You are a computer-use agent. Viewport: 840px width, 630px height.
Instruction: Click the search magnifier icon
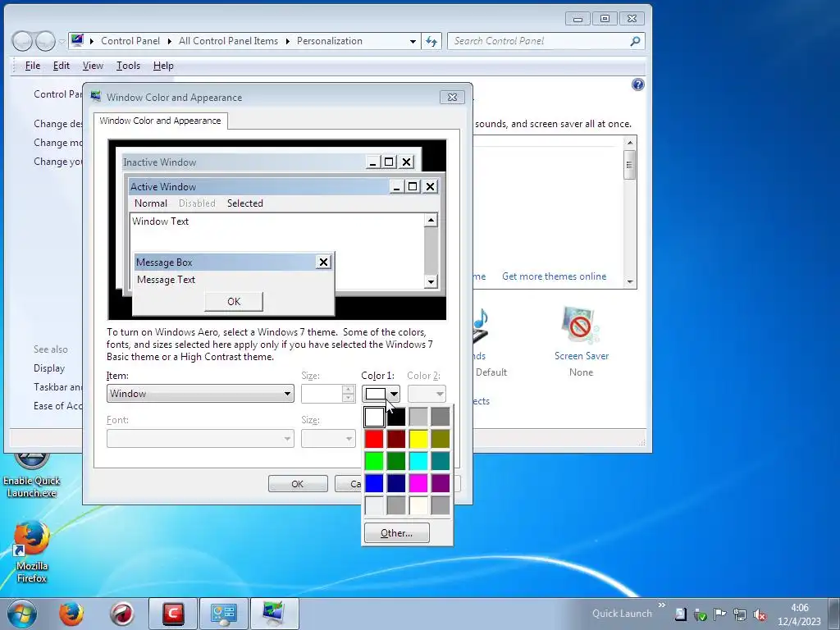[x=636, y=41]
